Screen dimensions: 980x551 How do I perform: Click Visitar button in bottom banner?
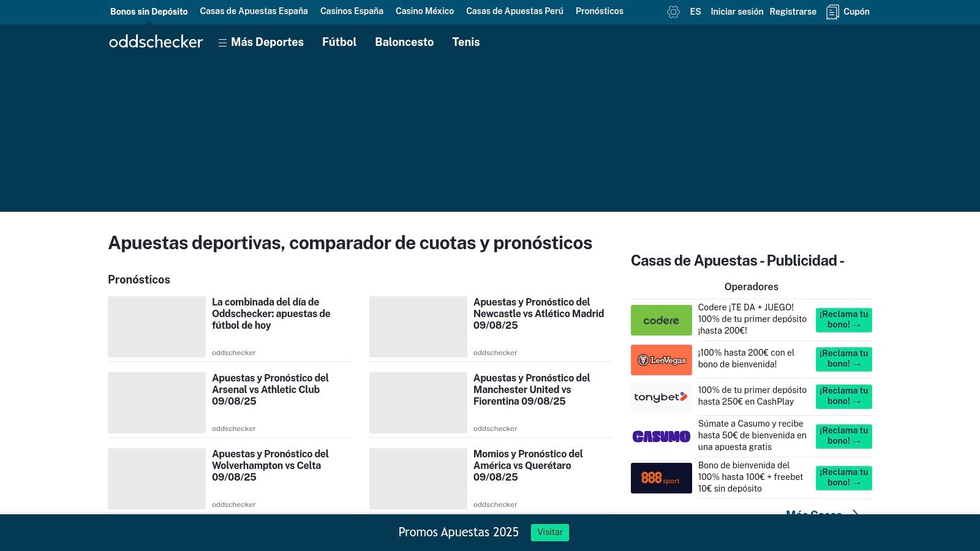click(549, 533)
